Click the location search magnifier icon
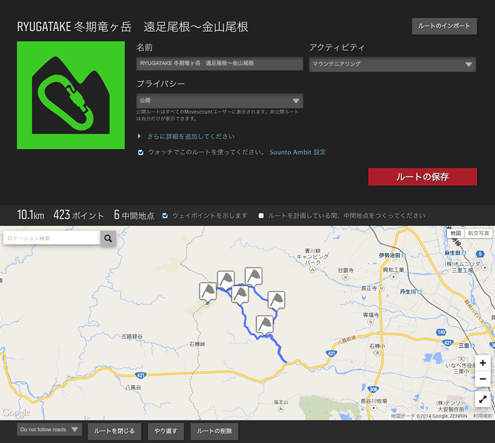495x443 pixels. 108,238
